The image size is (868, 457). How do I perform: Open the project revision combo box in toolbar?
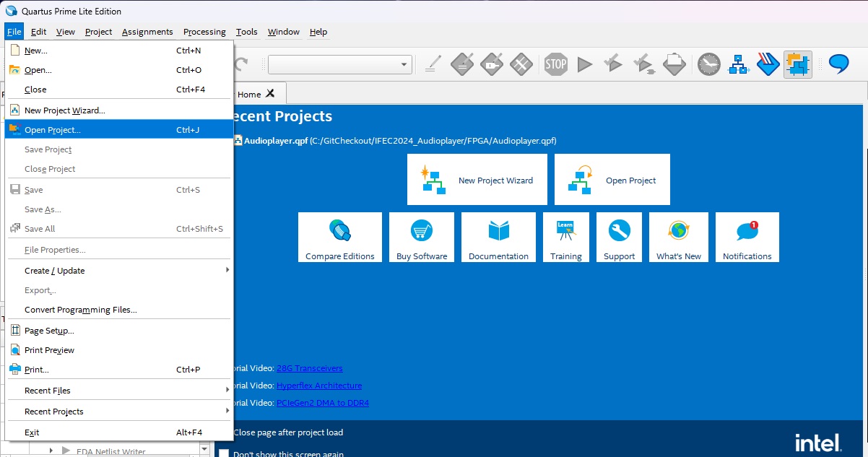coord(339,64)
